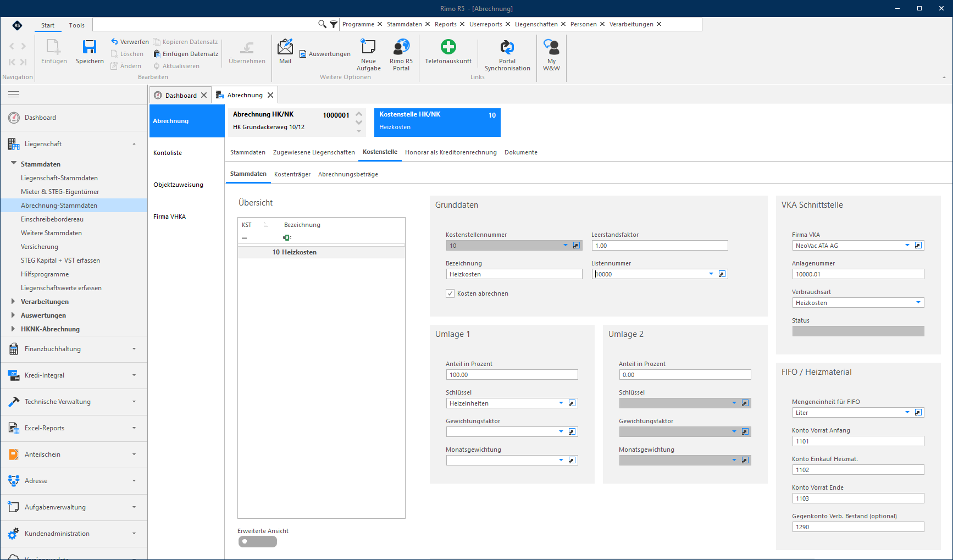
Task: Toggle the hamburger menu in sidebar
Action: click(x=14, y=95)
